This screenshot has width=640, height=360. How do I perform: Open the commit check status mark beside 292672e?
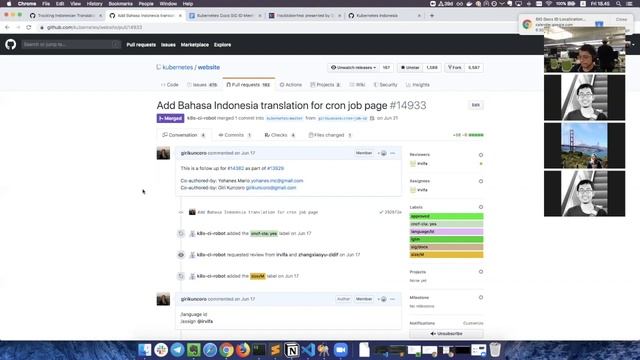pos(381,212)
